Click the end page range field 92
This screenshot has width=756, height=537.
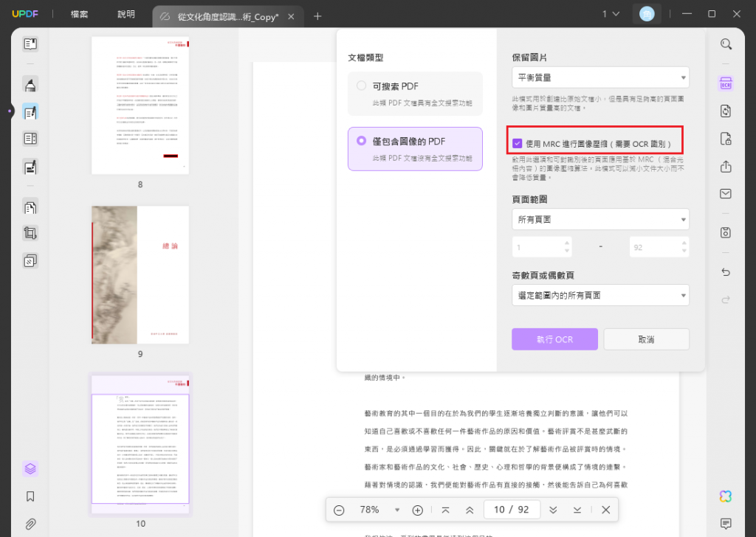[x=659, y=247]
